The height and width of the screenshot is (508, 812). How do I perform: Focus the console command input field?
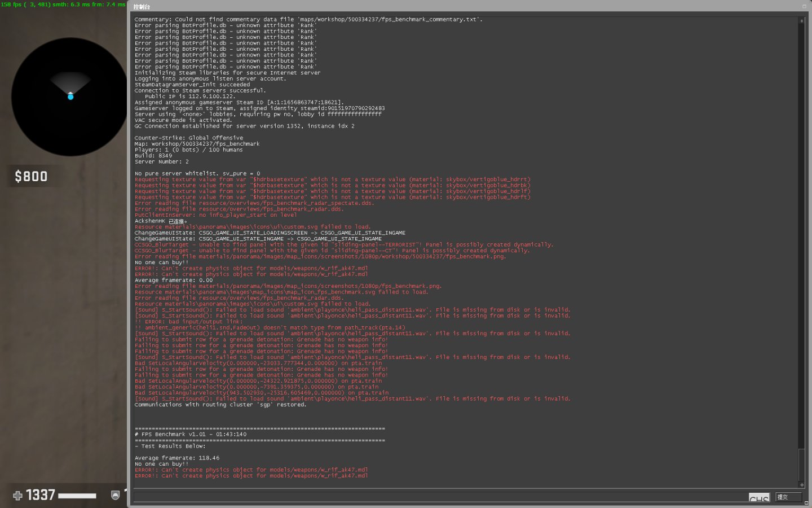440,497
